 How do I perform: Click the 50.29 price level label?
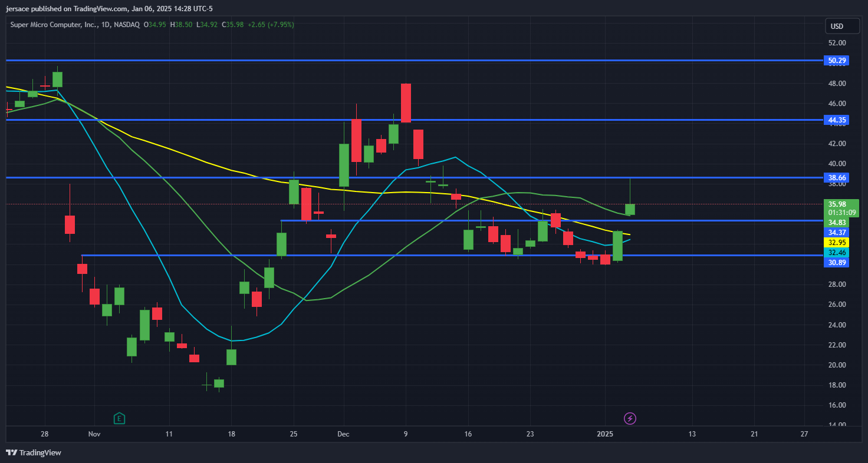pyautogui.click(x=837, y=60)
